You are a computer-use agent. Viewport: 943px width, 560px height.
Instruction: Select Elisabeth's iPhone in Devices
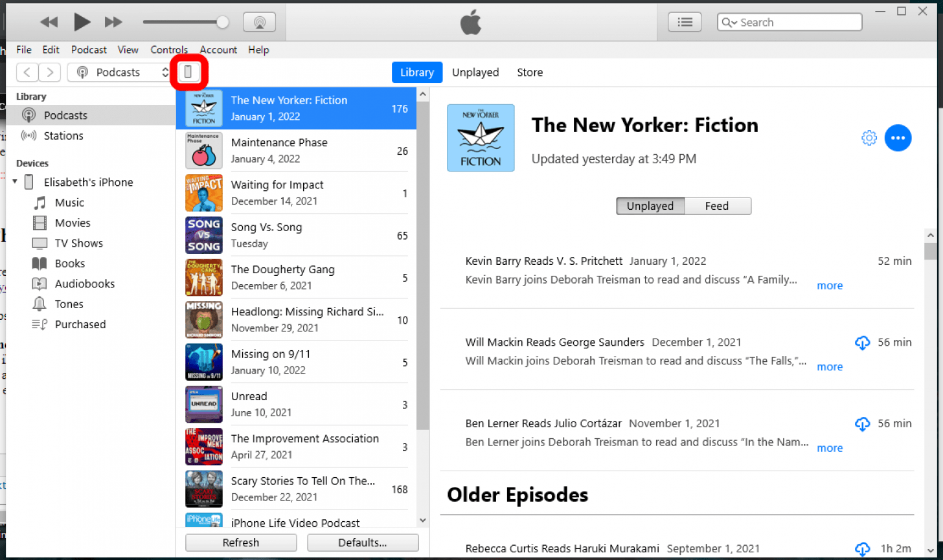(88, 183)
